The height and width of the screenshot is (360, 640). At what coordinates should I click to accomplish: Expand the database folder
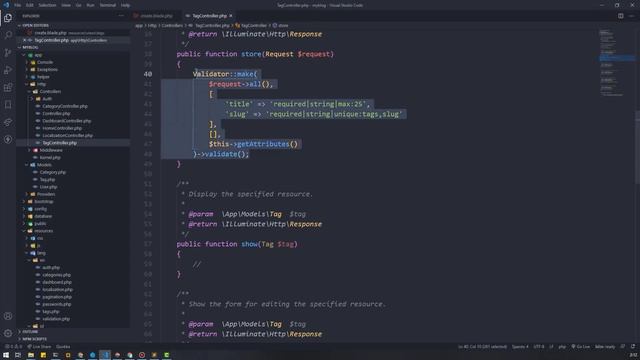click(43, 216)
